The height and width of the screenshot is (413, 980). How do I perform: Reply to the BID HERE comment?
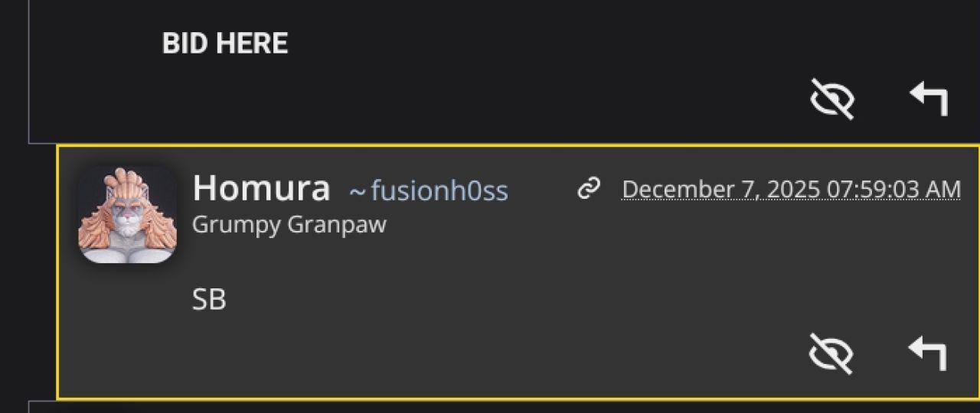pos(929,99)
